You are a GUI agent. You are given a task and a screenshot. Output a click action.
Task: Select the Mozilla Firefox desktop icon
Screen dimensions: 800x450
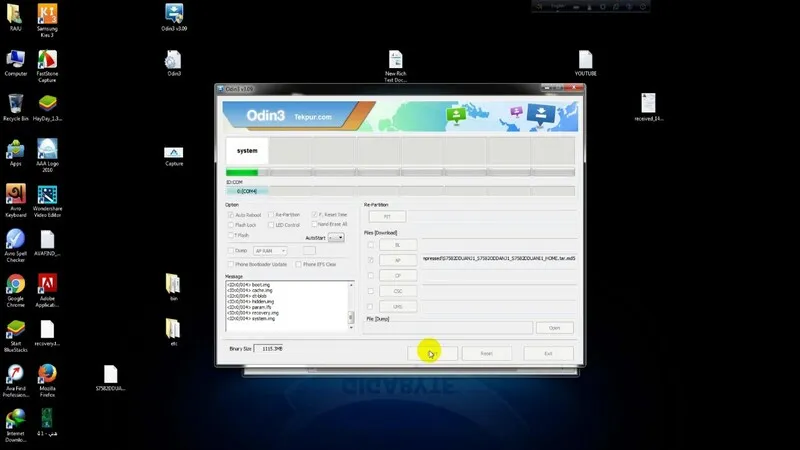point(47,374)
